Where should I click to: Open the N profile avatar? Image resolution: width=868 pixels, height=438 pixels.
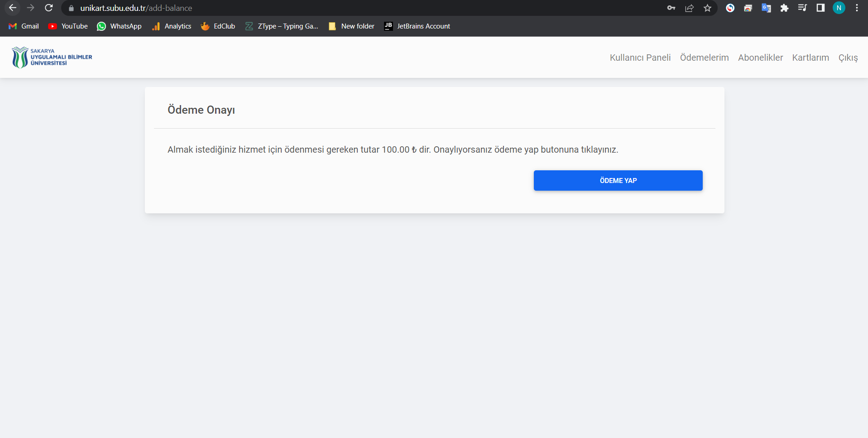[839, 8]
